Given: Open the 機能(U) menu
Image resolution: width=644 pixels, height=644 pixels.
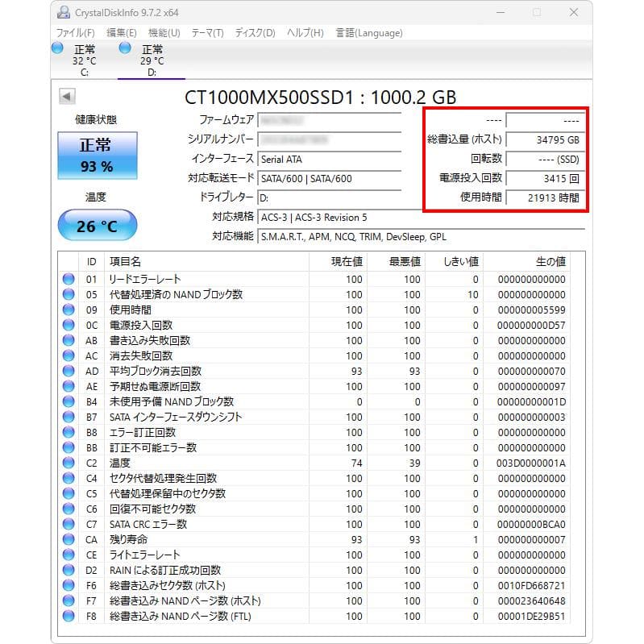Looking at the screenshot, I should pyautogui.click(x=164, y=33).
